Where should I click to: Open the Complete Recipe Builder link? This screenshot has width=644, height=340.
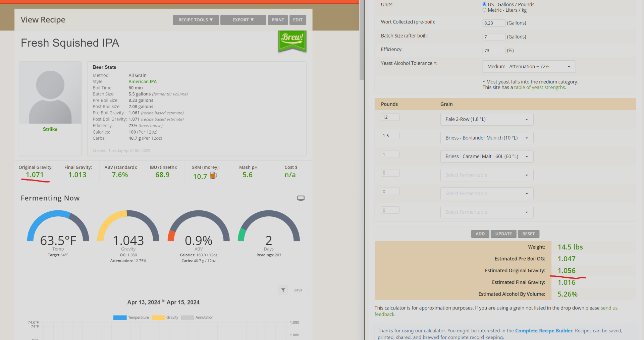click(543, 331)
